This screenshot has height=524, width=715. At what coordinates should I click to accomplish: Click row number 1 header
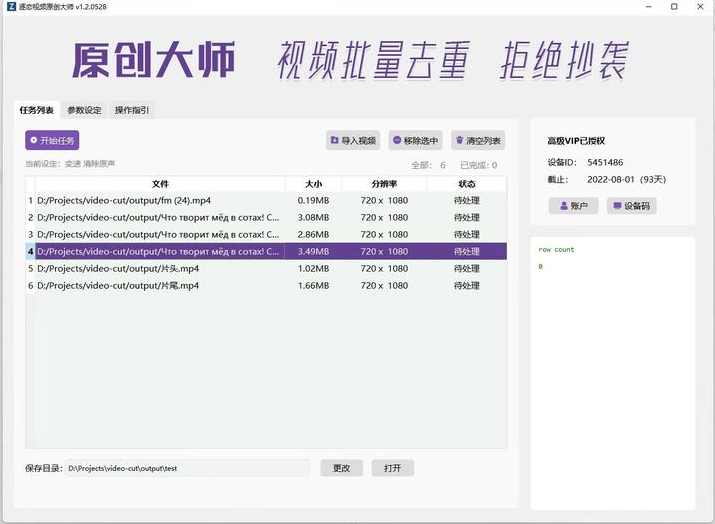[x=30, y=200]
